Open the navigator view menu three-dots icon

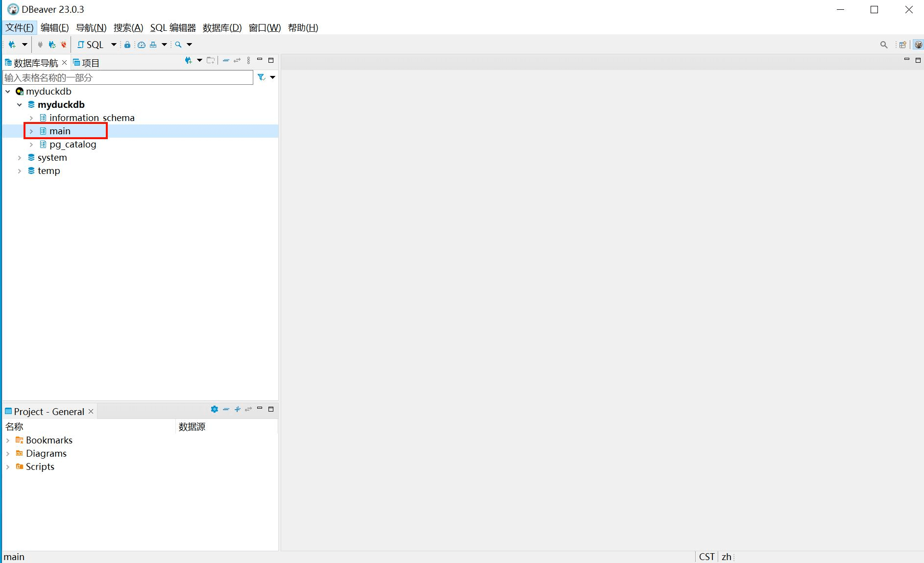coord(248,60)
